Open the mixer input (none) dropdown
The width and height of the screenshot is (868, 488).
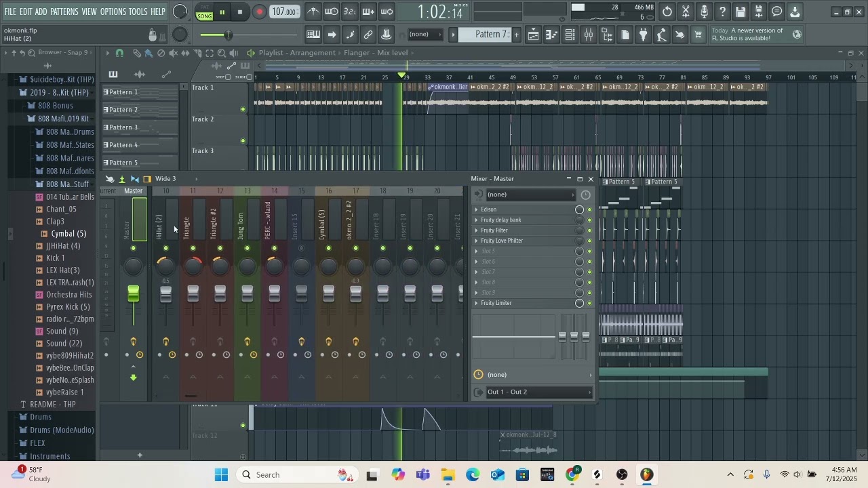point(532,195)
